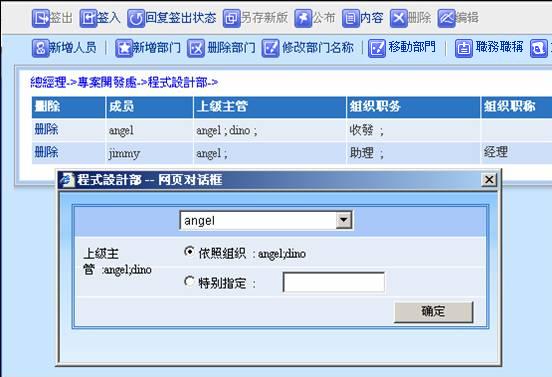Click the 另存新版 save-as-new-version icon
Image resolution: width=552 pixels, height=377 pixels.
coord(231,18)
